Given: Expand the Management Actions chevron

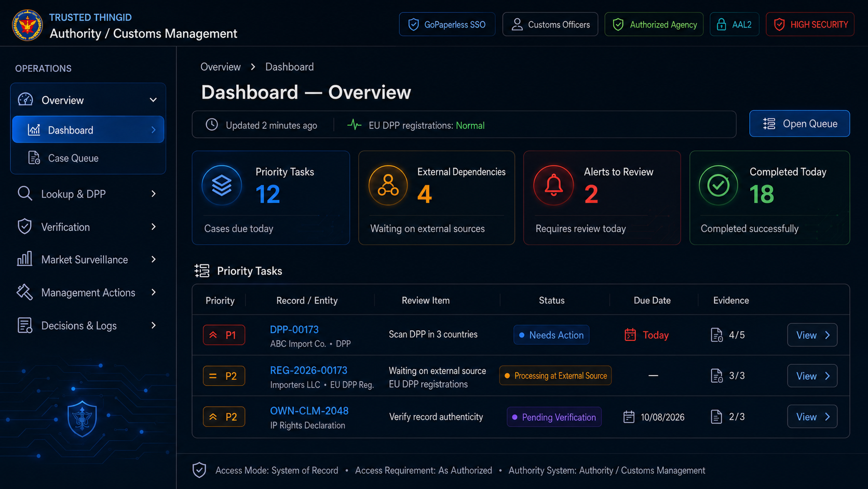Looking at the screenshot, I should click(153, 292).
